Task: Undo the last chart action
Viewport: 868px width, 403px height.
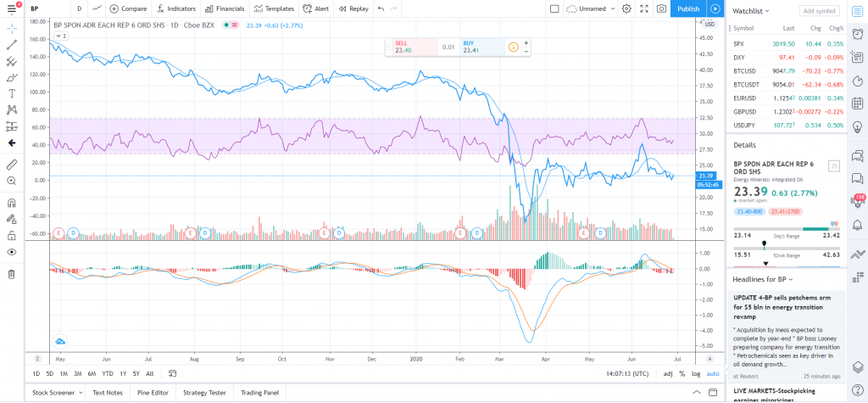Action: (x=381, y=8)
